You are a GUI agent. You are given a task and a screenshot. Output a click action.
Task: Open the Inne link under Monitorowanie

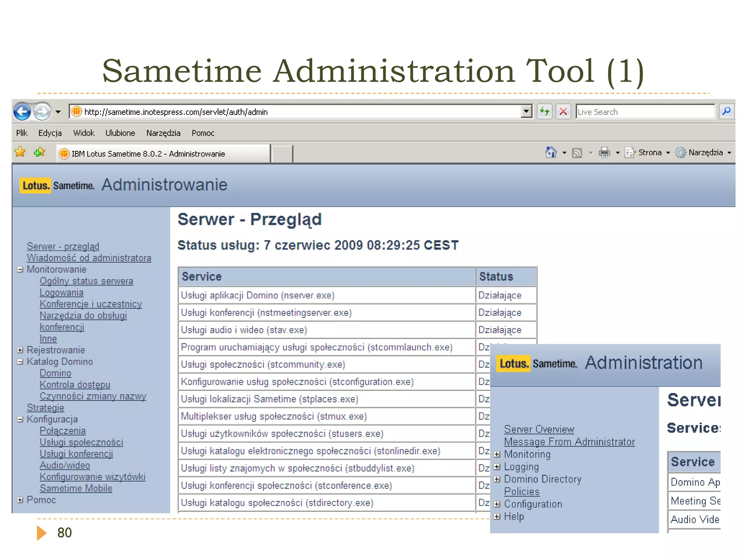(48, 339)
